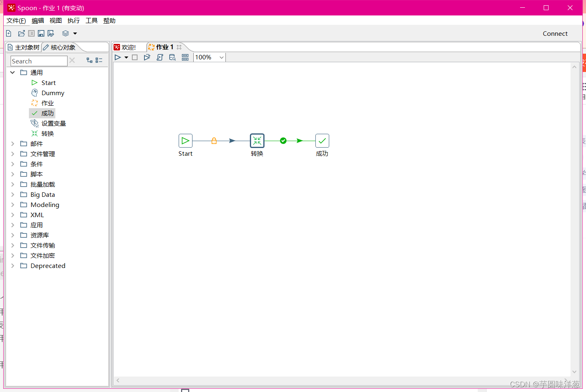
Task: Toggle the execution results pane icon
Action: pyautogui.click(x=185, y=57)
